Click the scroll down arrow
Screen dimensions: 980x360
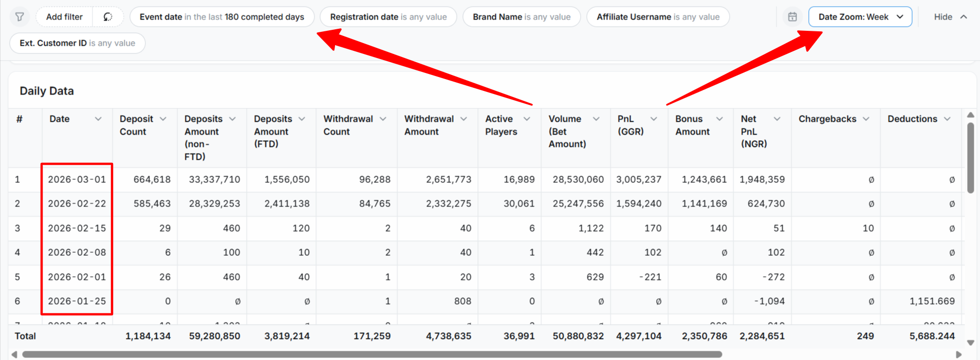pos(970,343)
